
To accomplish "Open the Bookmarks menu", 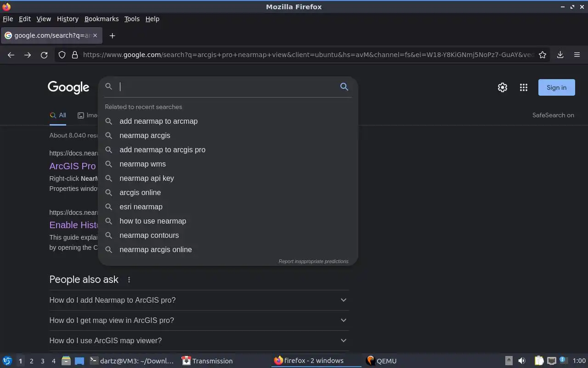I will 102,19.
